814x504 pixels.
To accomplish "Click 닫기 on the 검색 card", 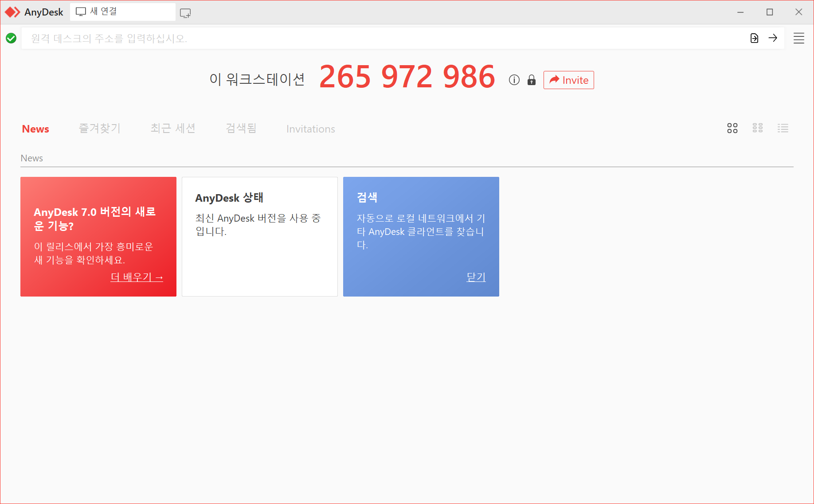I will point(476,277).
